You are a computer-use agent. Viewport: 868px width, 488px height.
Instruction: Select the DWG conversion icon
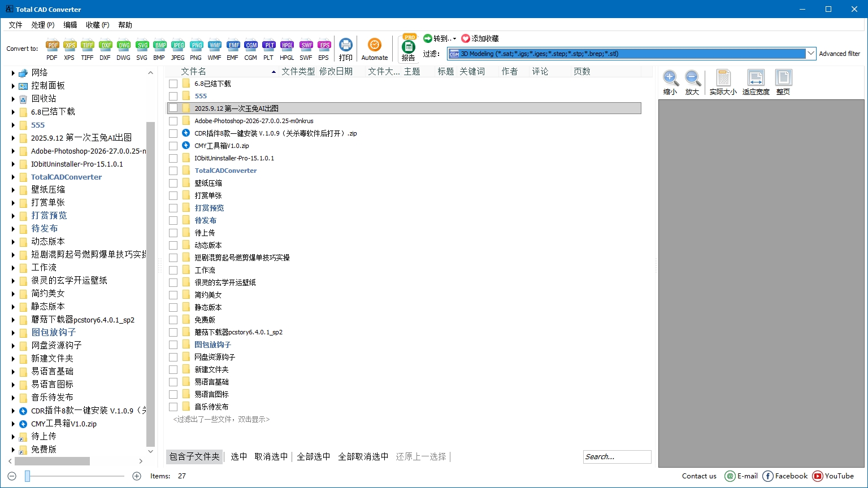coord(123,46)
